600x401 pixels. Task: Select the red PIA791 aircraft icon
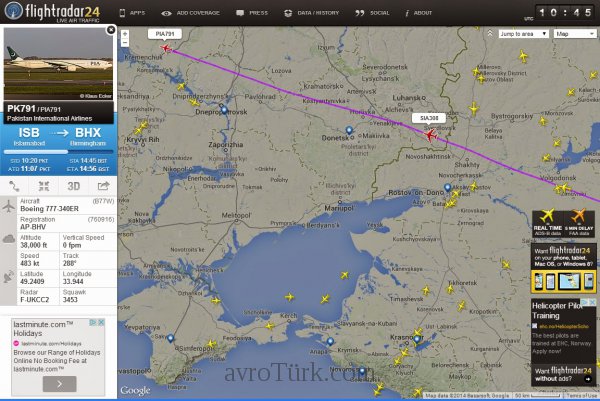click(166, 48)
